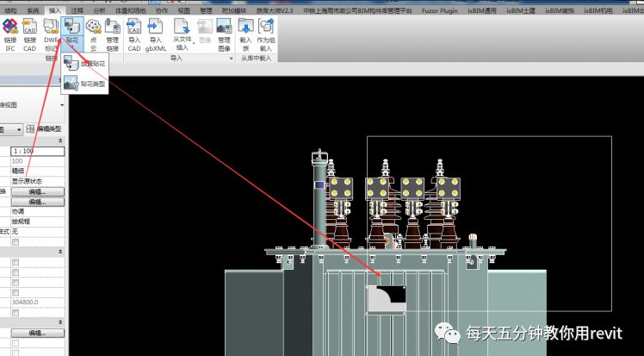This screenshot has width=644, height=356.
Task: Open the Fuzor Plugin tab
Action: [439, 10]
